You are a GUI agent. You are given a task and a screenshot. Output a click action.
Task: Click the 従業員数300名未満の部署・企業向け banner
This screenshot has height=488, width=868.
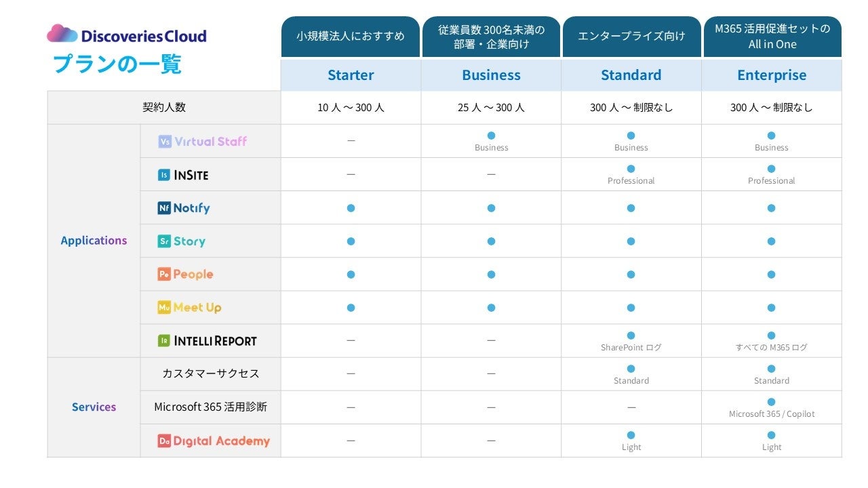491,37
